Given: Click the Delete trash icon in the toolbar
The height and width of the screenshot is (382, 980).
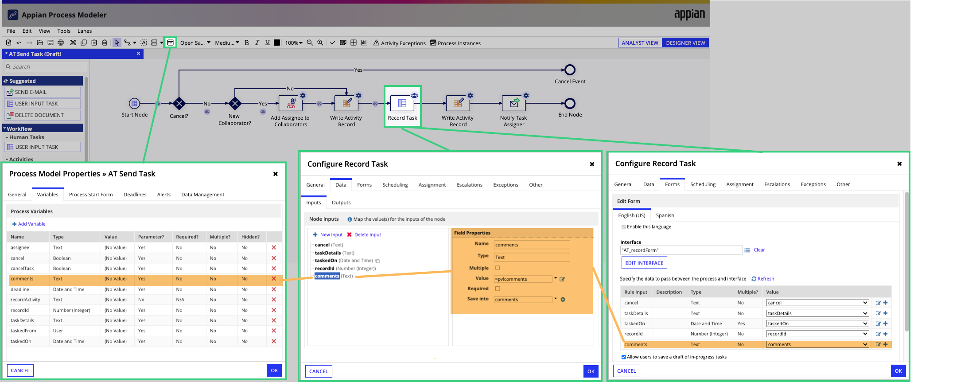Looking at the screenshot, I should pyautogui.click(x=105, y=43).
